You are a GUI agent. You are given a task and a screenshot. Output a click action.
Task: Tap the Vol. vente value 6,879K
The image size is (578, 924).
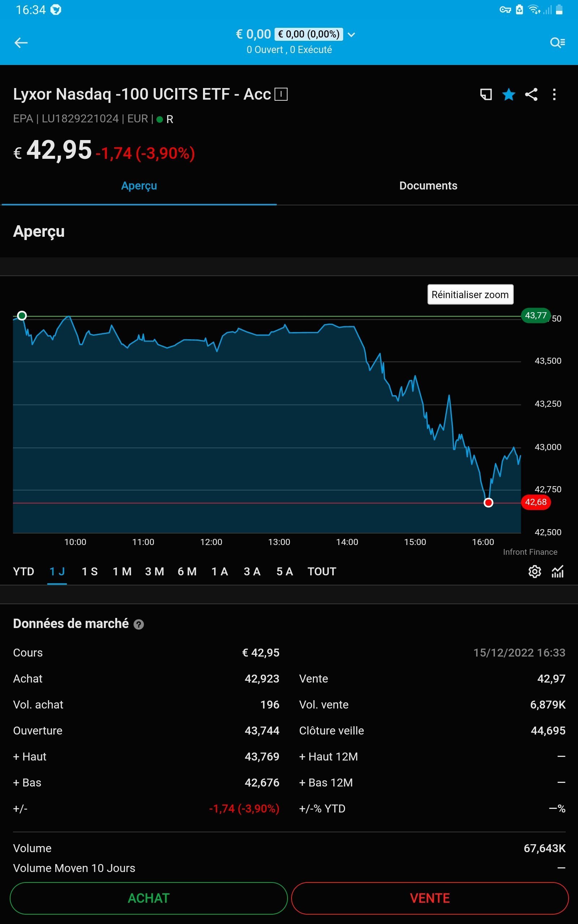547,705
